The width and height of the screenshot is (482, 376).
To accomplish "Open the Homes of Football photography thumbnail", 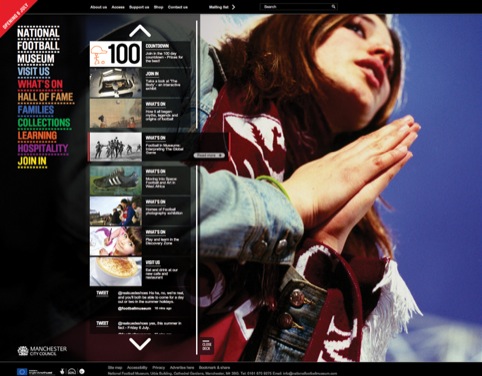I will click(x=116, y=211).
